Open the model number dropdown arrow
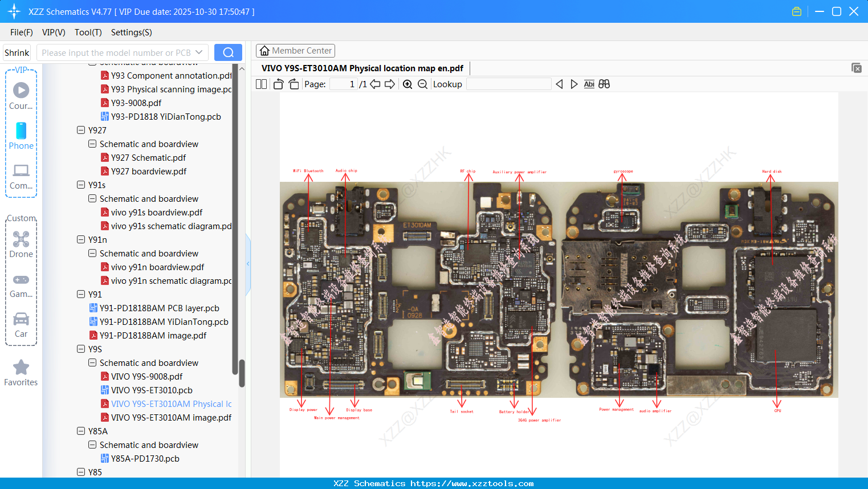The height and width of the screenshot is (489, 868). click(199, 52)
